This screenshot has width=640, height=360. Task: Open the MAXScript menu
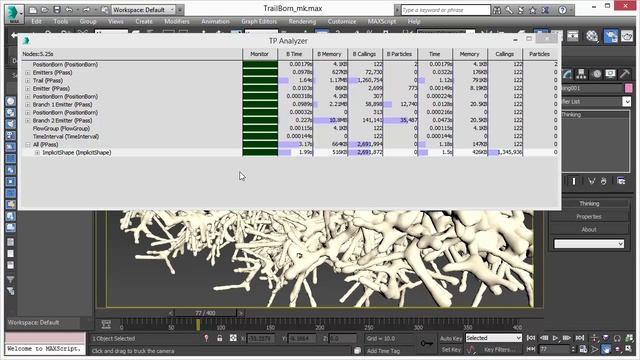point(382,21)
